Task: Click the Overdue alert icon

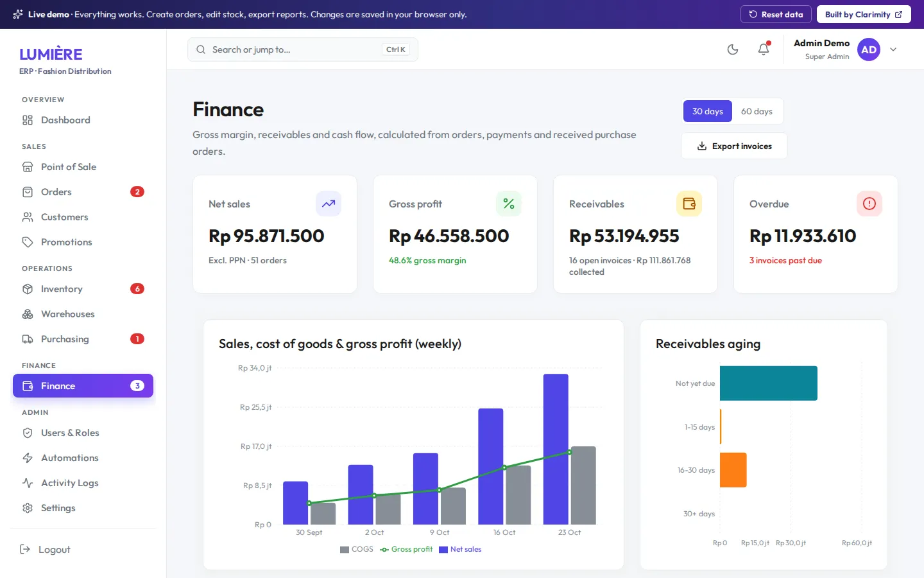Action: point(869,204)
